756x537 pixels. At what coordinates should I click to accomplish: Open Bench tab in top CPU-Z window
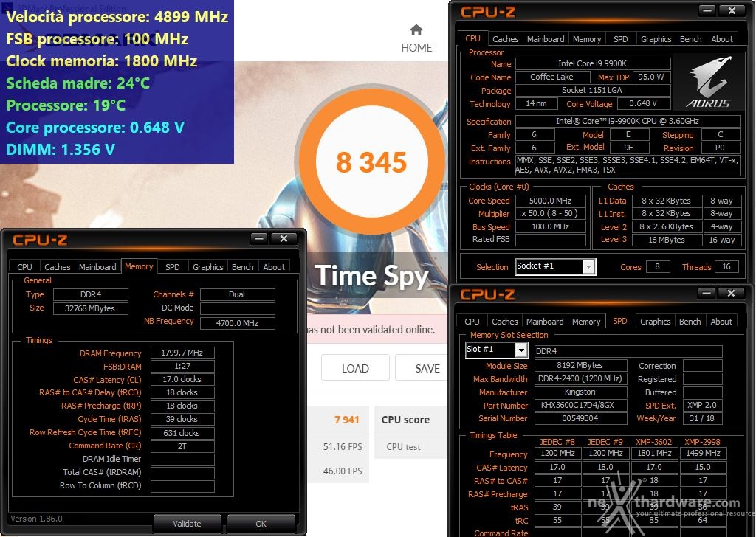point(690,39)
